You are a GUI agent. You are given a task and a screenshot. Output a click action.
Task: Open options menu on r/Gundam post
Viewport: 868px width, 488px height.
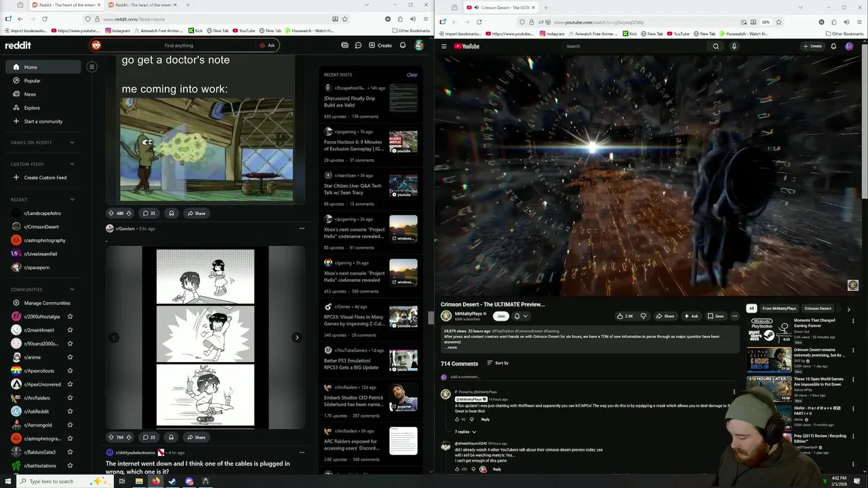(x=302, y=228)
